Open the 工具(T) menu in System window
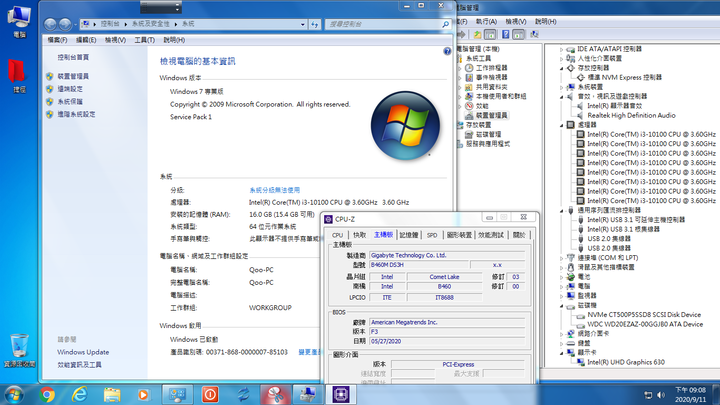Image resolution: width=720 pixels, height=405 pixels. [144, 40]
